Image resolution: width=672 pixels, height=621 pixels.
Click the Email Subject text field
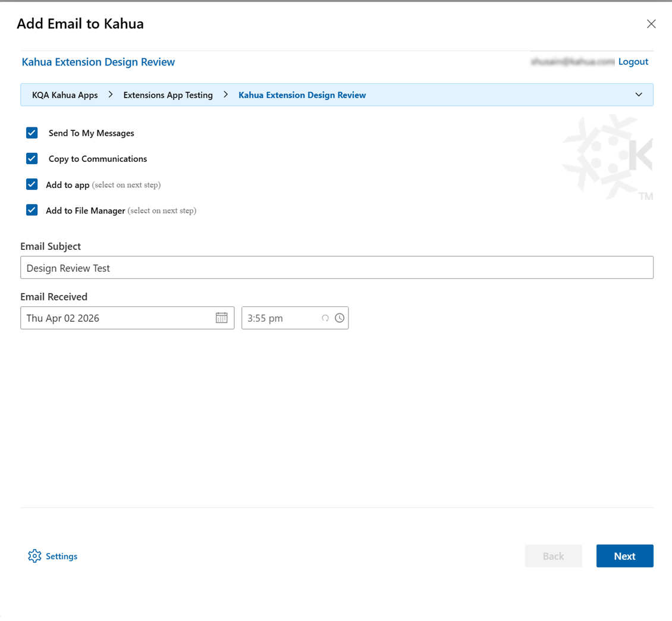pos(337,268)
